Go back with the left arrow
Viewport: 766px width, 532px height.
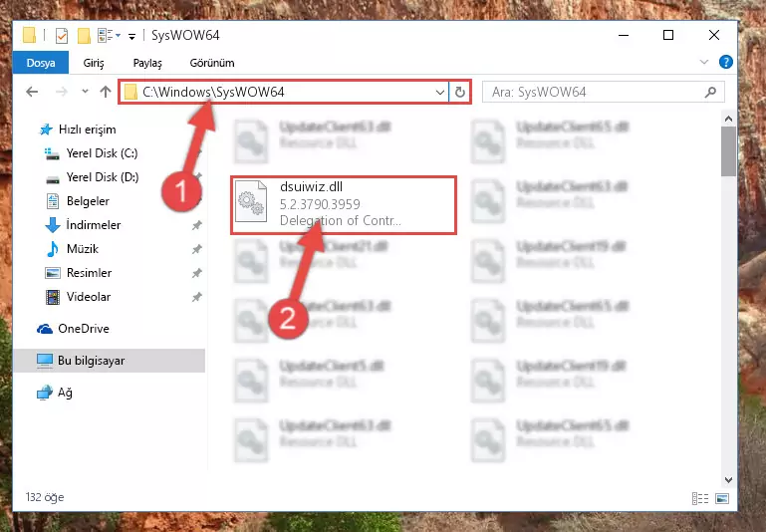(x=32, y=92)
